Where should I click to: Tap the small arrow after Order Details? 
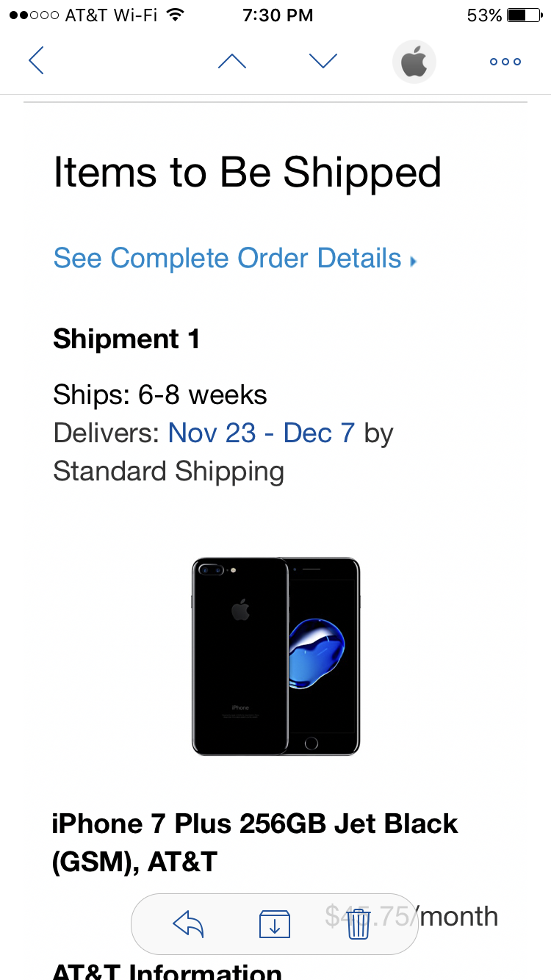413,261
